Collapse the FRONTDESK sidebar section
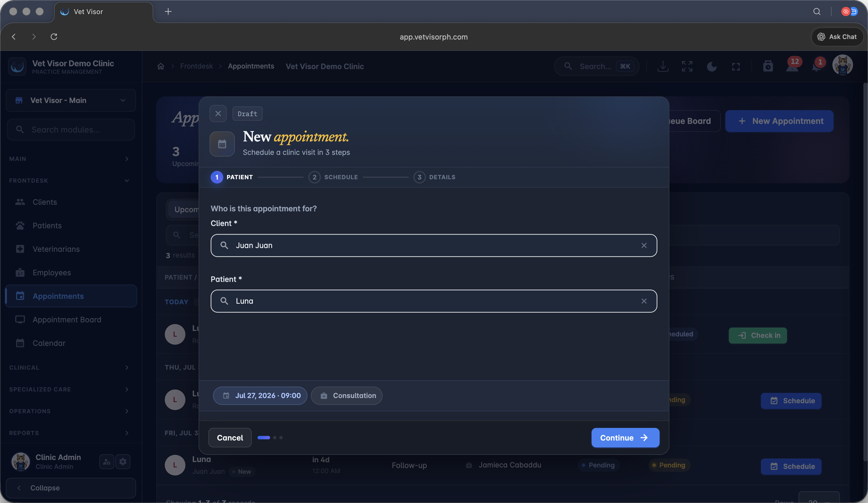 (69, 180)
